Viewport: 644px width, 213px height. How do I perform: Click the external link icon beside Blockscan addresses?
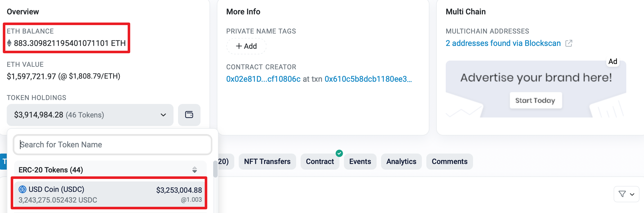click(569, 43)
